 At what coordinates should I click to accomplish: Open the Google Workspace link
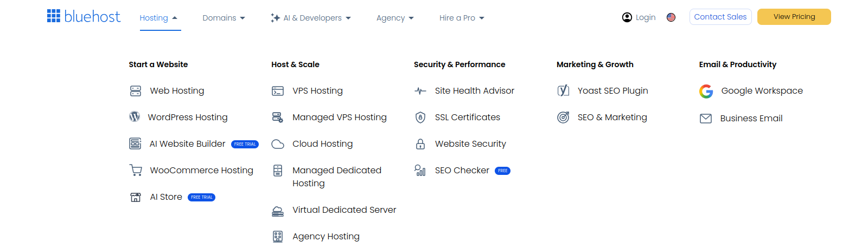click(x=762, y=91)
